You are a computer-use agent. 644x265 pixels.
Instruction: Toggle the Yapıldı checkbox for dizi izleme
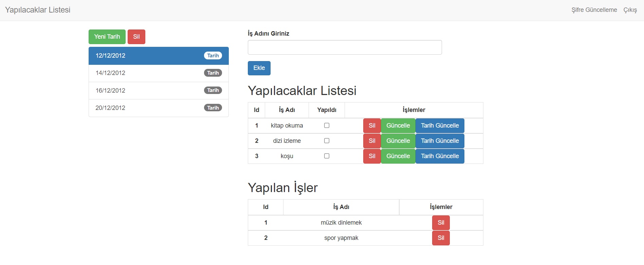point(327,140)
